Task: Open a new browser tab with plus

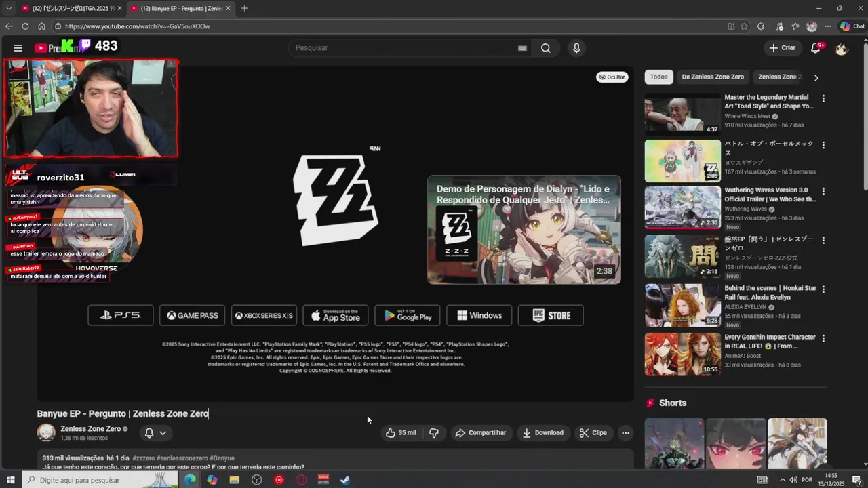Action: click(244, 8)
